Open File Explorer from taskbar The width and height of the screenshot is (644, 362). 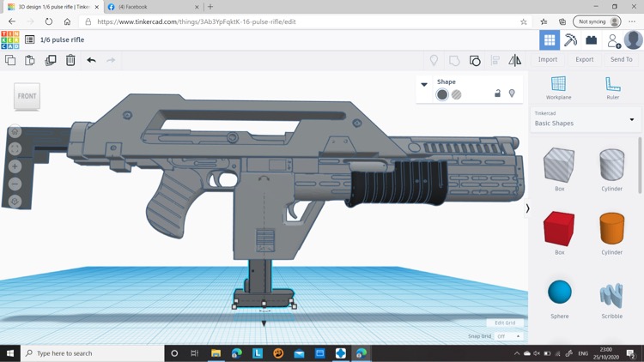(x=216, y=353)
